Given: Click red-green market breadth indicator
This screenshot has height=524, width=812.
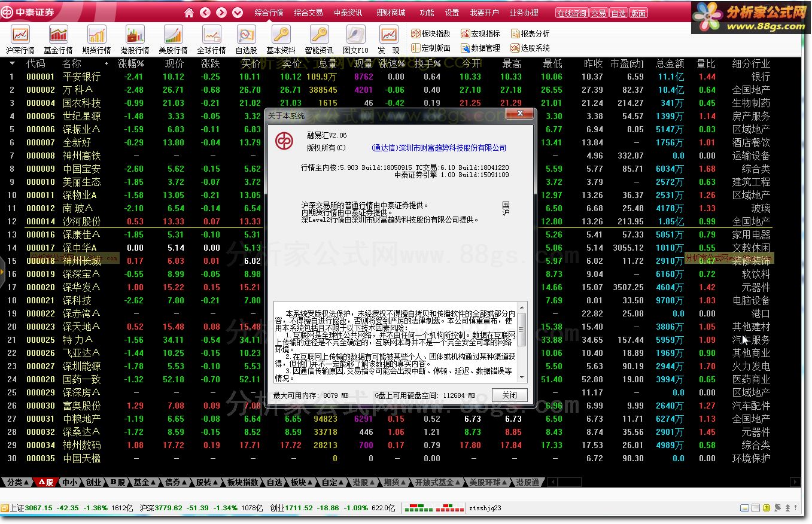Looking at the screenshot, I should click(434, 508).
